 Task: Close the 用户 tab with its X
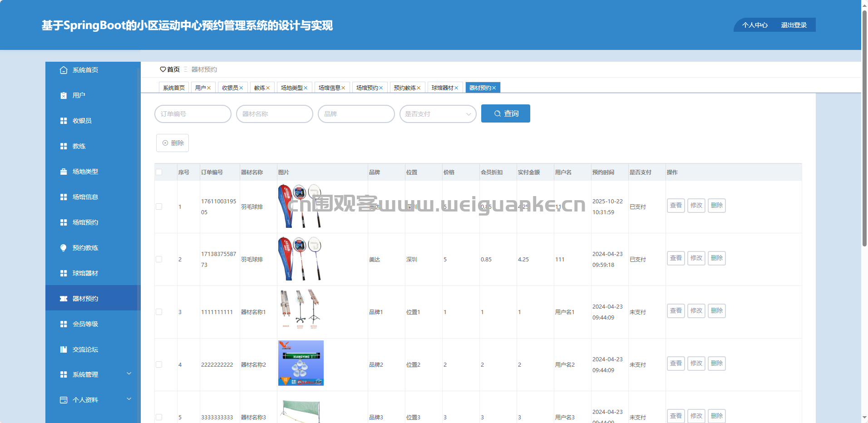(x=209, y=88)
